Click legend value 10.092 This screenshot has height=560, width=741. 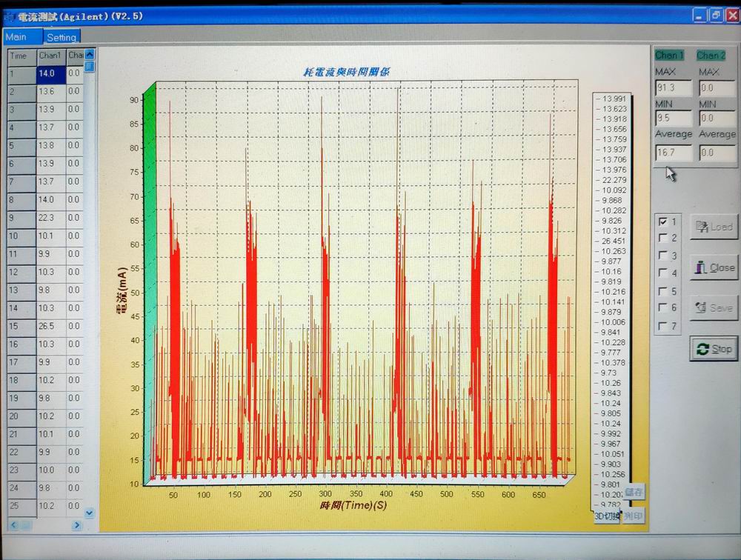614,190
